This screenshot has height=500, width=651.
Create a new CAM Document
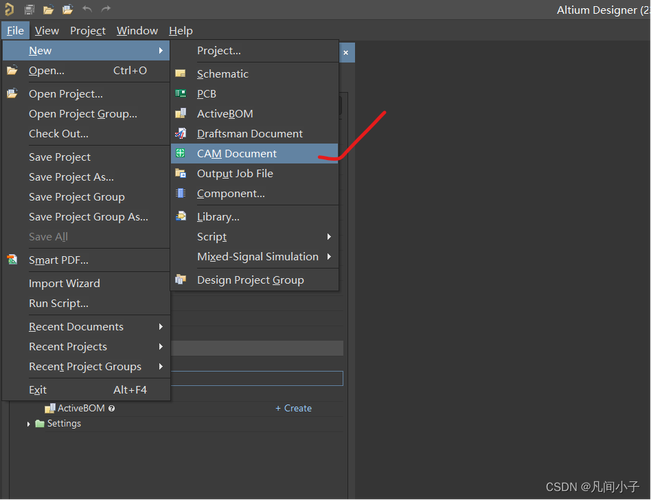click(255, 153)
